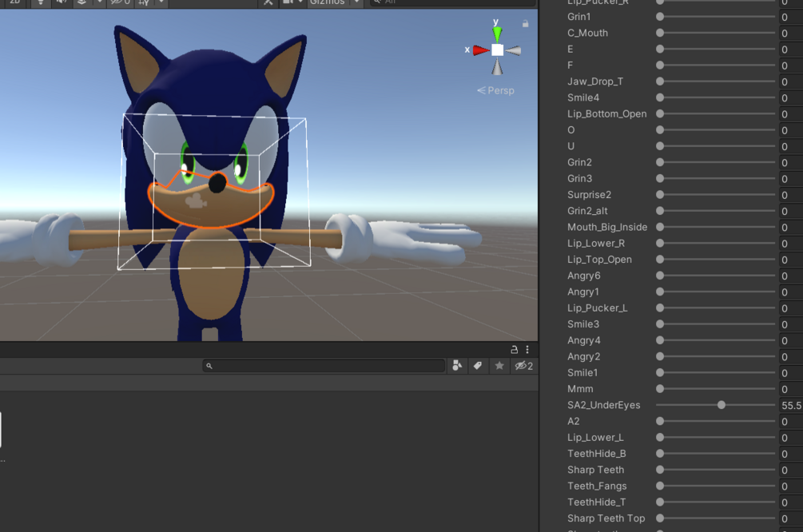Click the 'Angry2' label
The height and width of the screenshot is (532, 803).
(x=584, y=356)
